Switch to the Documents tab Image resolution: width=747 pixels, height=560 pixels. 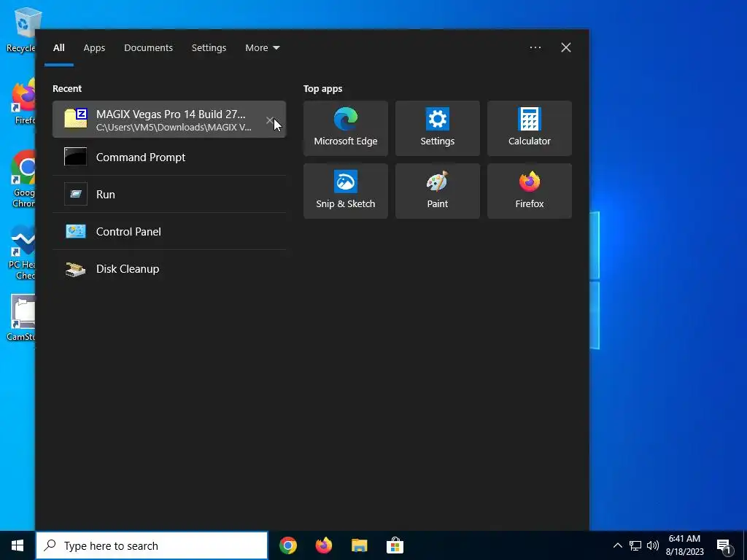coord(148,47)
